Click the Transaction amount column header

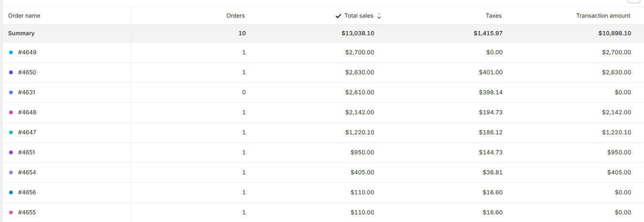click(603, 16)
